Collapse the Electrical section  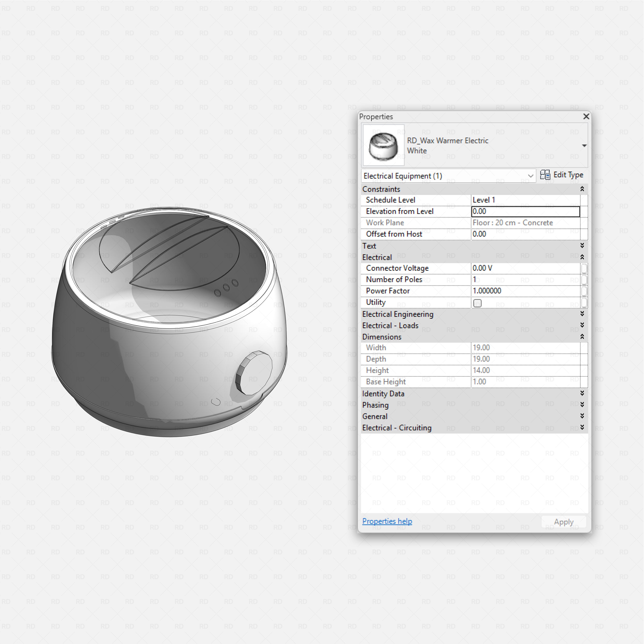(x=582, y=257)
